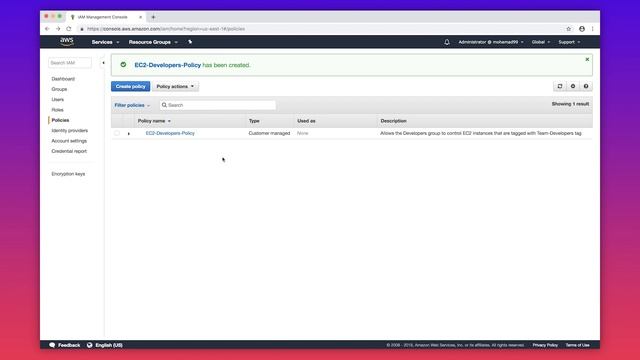Open a new browser tab
The image size is (640, 360).
pyautogui.click(x=153, y=17)
